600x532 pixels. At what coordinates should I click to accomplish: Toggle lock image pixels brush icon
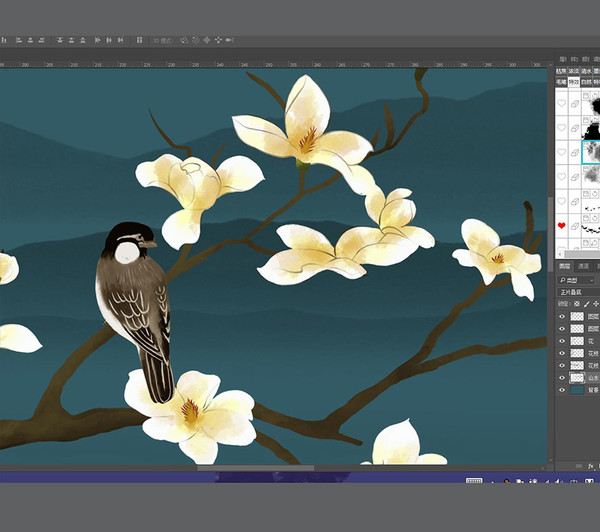pyautogui.click(x=587, y=304)
